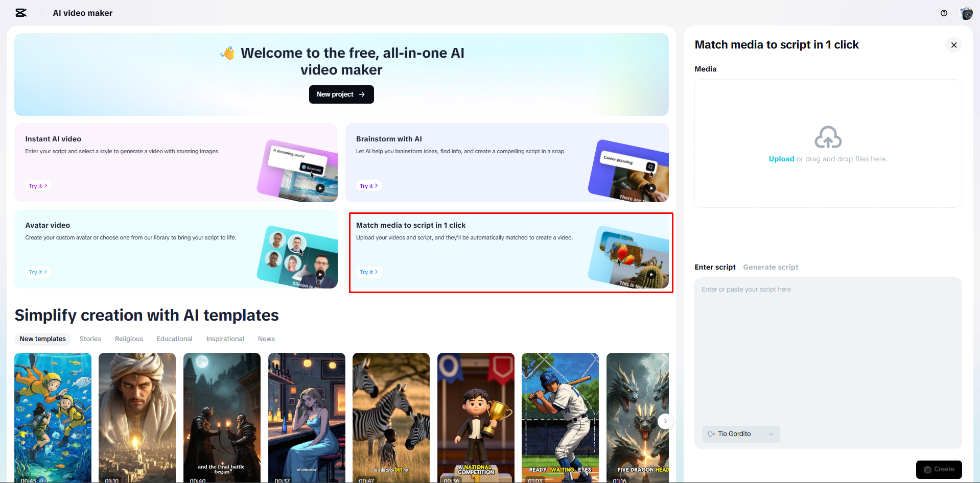Click the cloud upload icon
This screenshot has height=483, width=980.
click(x=828, y=137)
